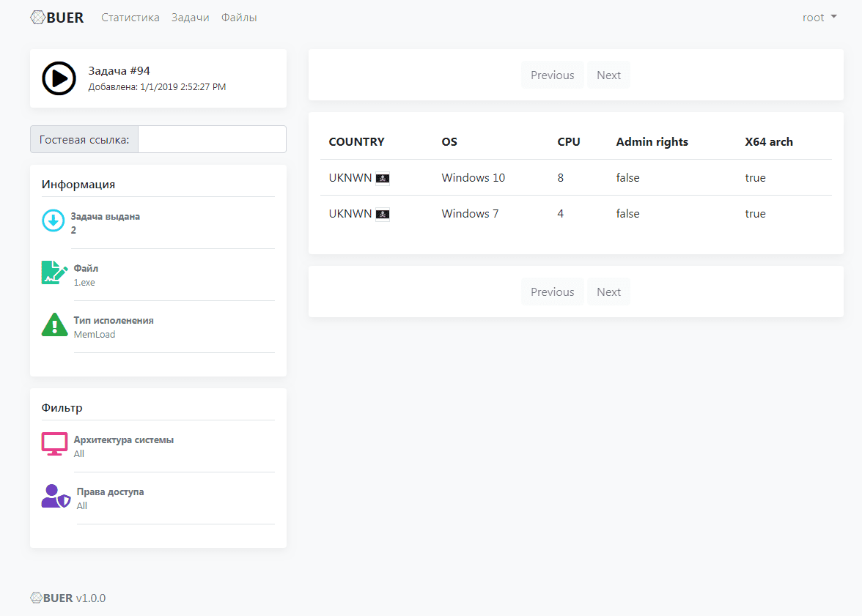The image size is (862, 616).
Task: Click the BUER logo in the footer
Action: [x=51, y=598]
